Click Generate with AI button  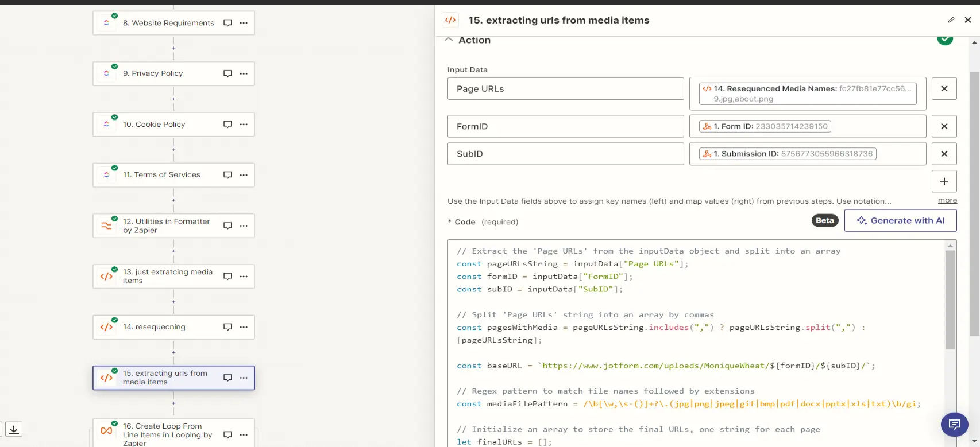click(x=901, y=220)
